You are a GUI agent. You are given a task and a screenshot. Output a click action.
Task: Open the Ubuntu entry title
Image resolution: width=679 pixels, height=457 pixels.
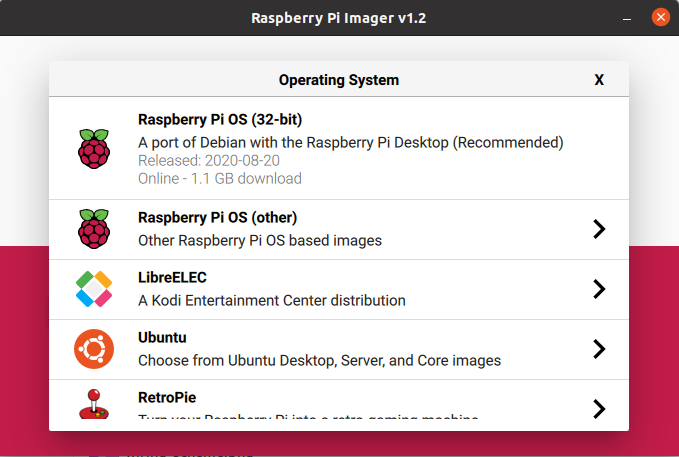click(162, 337)
